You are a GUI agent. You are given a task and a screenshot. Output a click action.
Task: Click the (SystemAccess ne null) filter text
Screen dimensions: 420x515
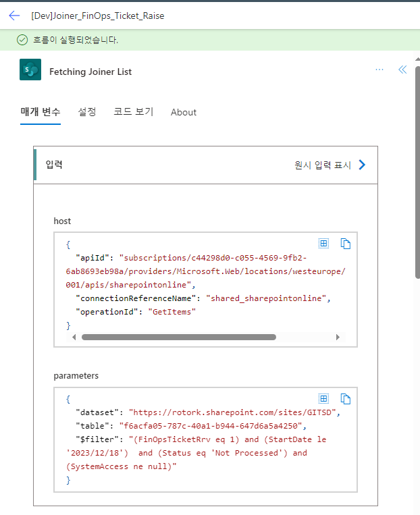[119, 466]
